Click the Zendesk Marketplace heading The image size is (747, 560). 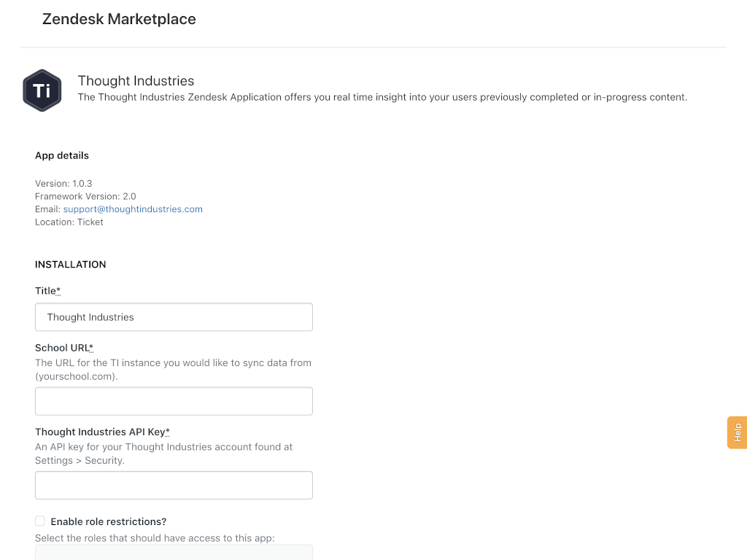click(119, 19)
